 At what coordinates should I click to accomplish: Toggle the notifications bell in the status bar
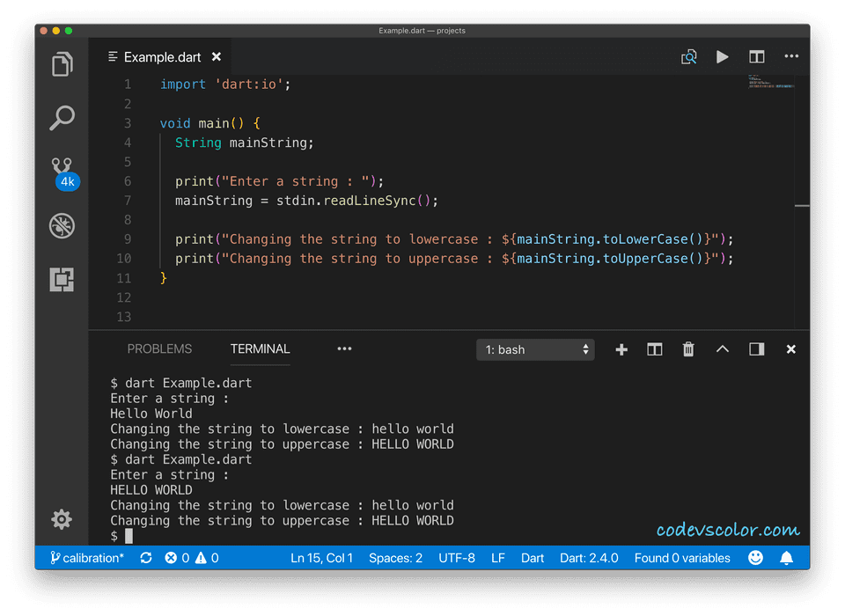(x=785, y=558)
